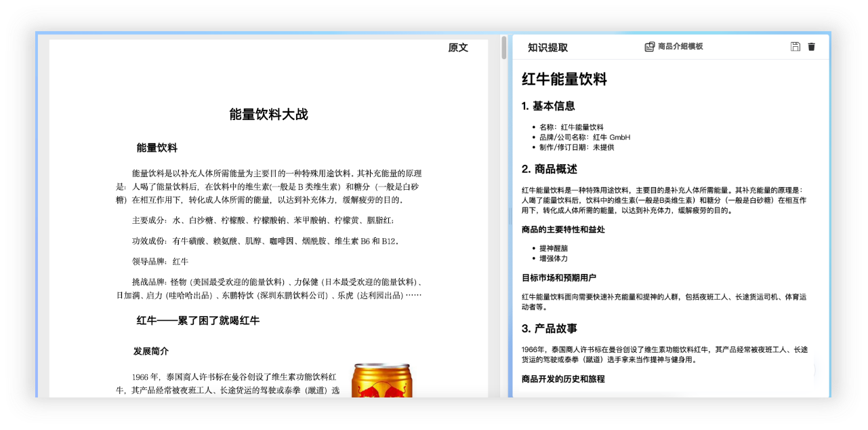Click the heading 3. 产品故事
The image size is (868, 430).
[550, 328]
